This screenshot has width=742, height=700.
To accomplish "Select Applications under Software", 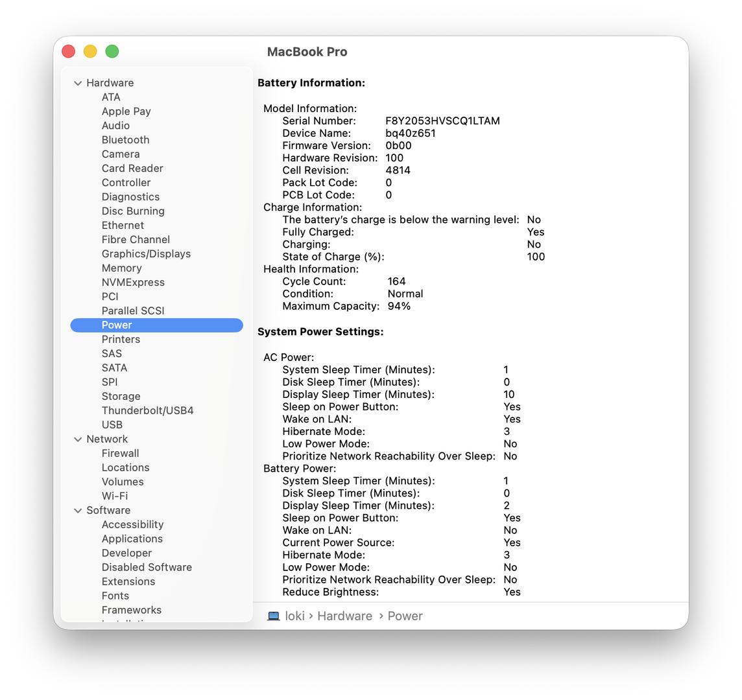I will [x=132, y=539].
